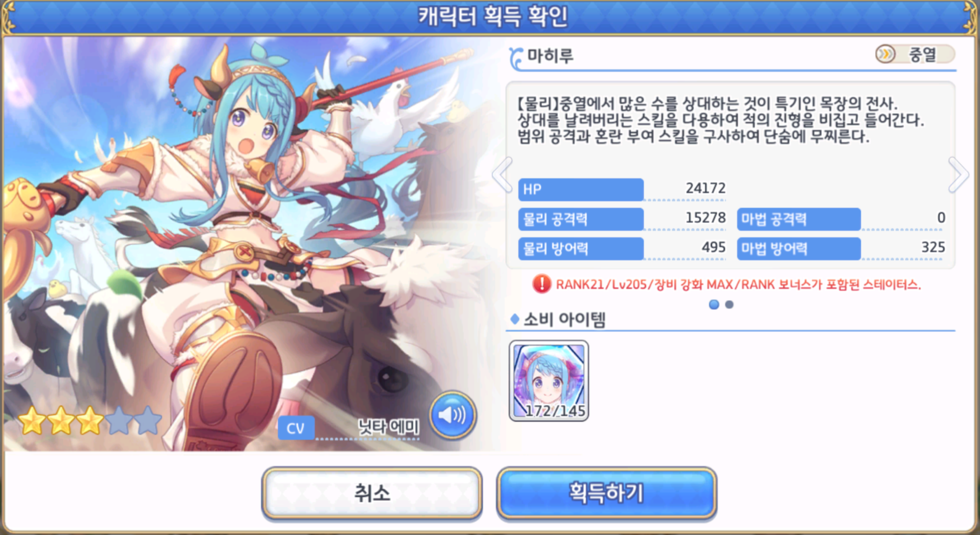
Task: Click the CV label badge
Action: pos(296,428)
